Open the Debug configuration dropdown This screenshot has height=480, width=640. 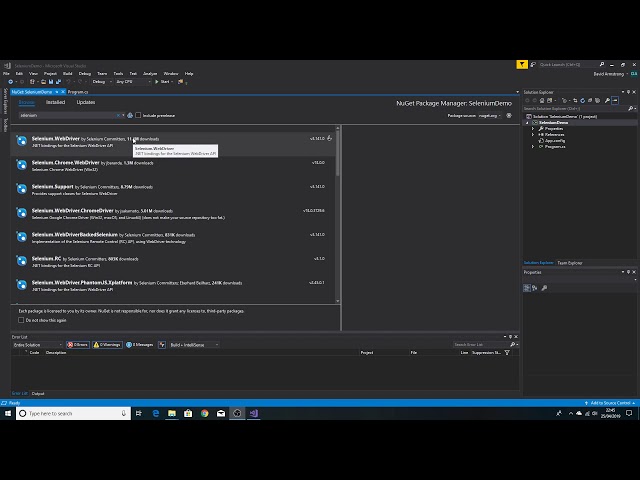102,82
